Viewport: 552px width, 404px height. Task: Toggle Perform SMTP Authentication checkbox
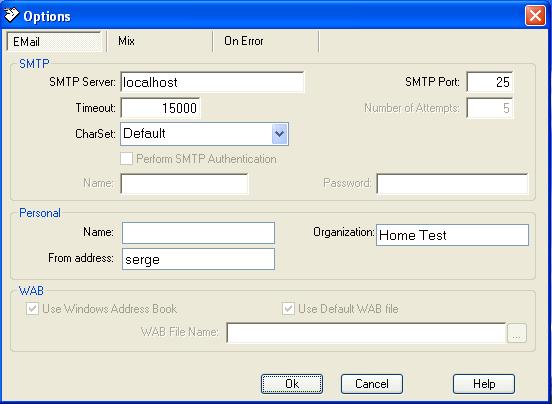(126, 159)
